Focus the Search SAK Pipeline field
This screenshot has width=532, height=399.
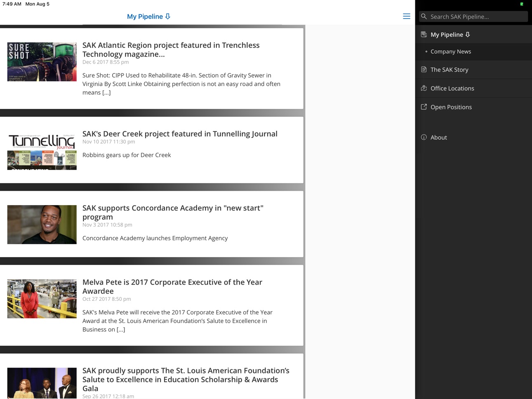point(473,17)
